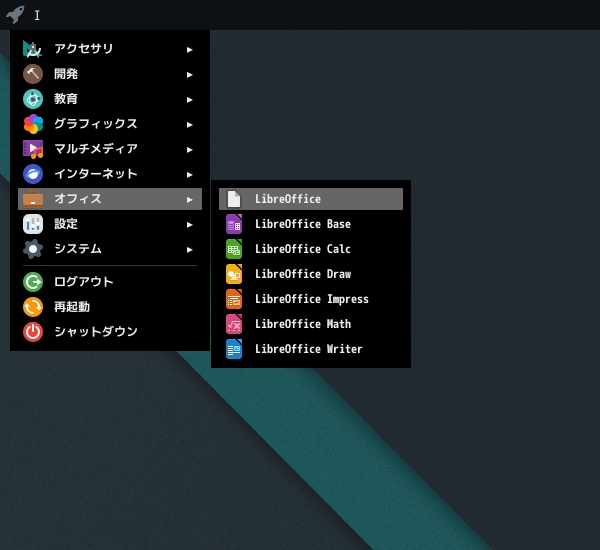Choose ログアウト to log out

(x=110, y=282)
